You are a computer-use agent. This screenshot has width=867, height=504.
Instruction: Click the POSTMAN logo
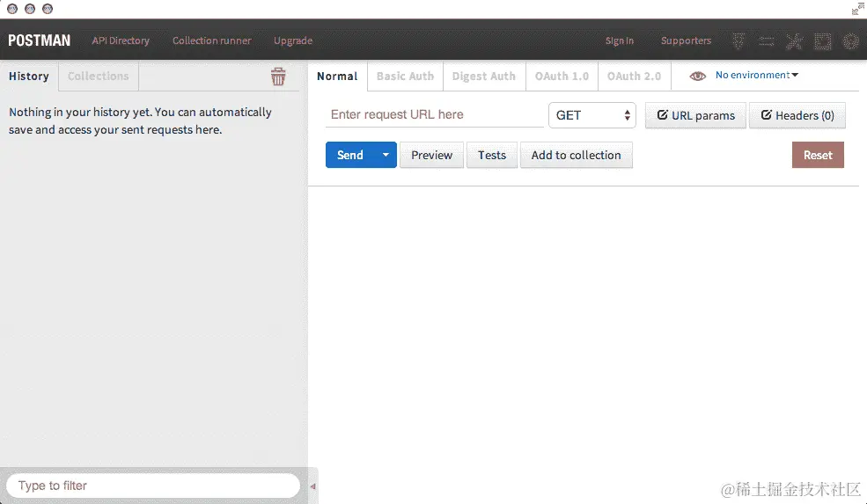(x=40, y=40)
